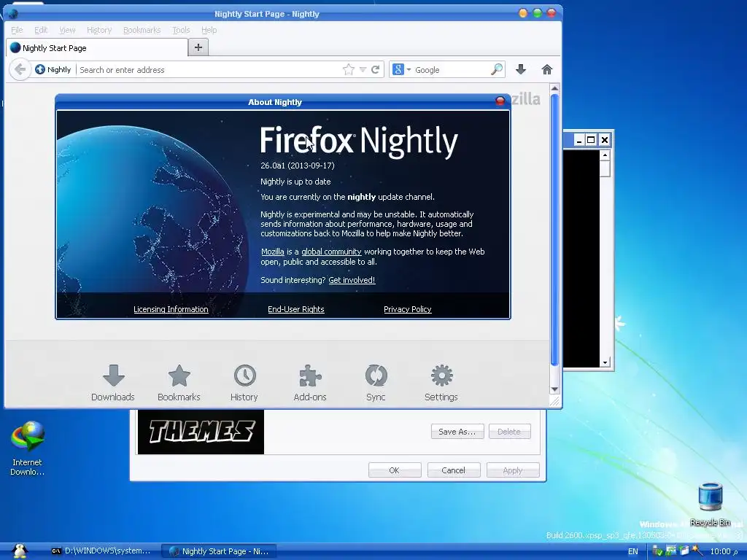Screen dimensions: 747x560
Task: Click the Delete button in themes dialog
Action: 509,432
